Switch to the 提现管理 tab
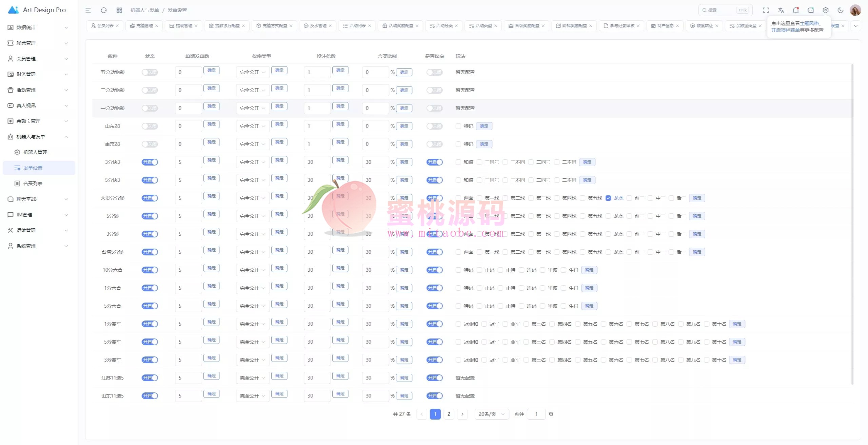 (183, 26)
